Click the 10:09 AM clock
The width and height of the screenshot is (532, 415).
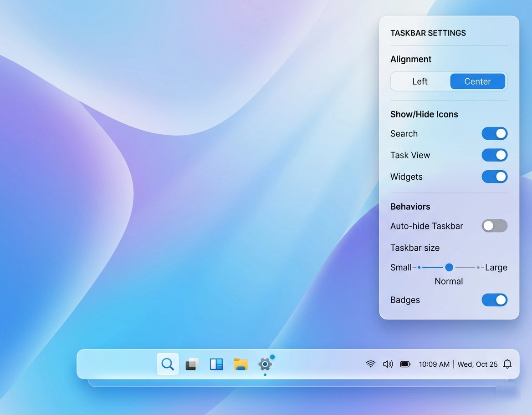point(434,364)
